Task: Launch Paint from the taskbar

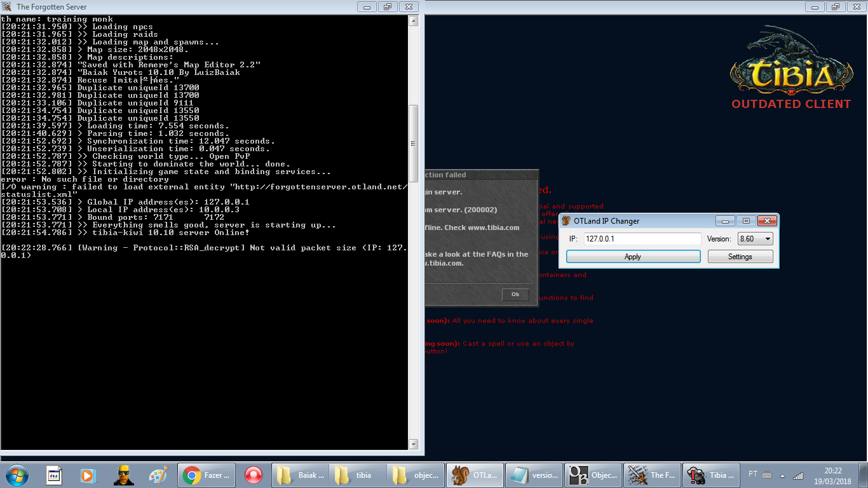Action: 158,475
